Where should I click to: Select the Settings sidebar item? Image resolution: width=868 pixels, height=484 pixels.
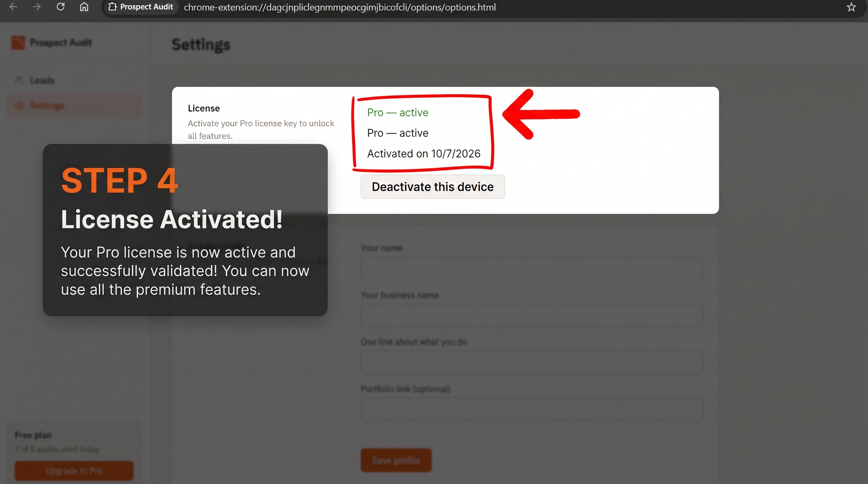click(74, 105)
